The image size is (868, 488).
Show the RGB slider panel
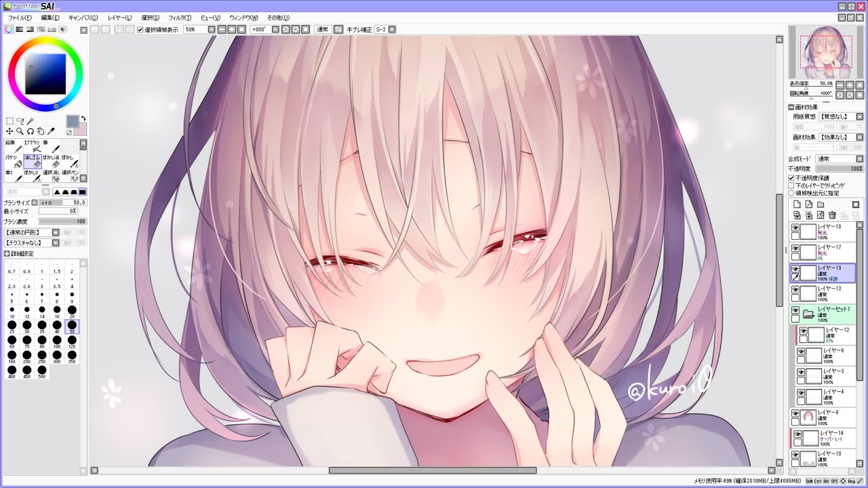coord(20,29)
